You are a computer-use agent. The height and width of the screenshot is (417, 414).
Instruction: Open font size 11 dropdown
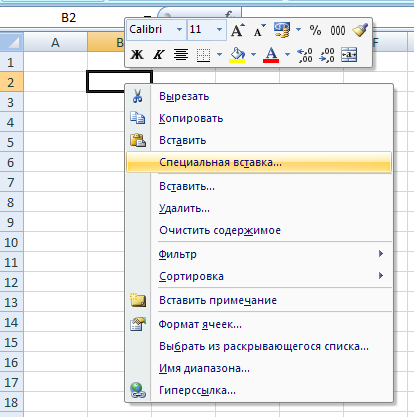click(x=219, y=29)
